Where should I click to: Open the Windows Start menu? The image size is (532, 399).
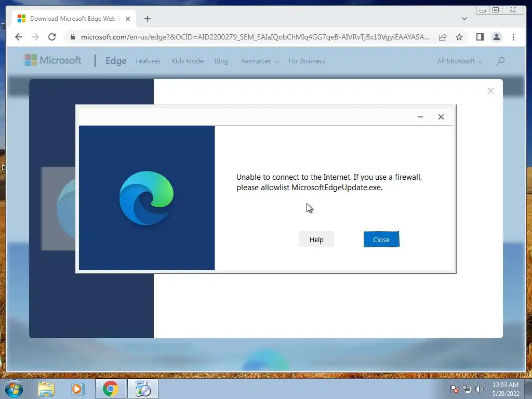point(14,389)
